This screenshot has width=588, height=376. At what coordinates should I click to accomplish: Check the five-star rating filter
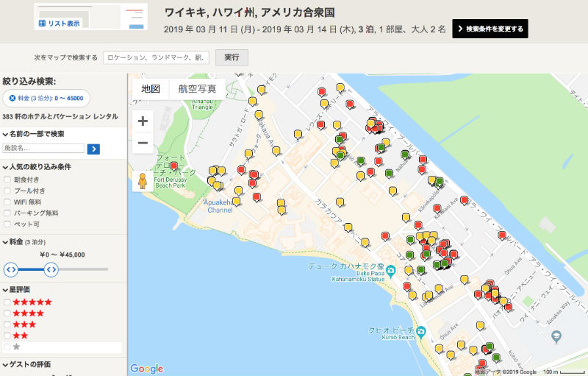pyautogui.click(x=7, y=302)
